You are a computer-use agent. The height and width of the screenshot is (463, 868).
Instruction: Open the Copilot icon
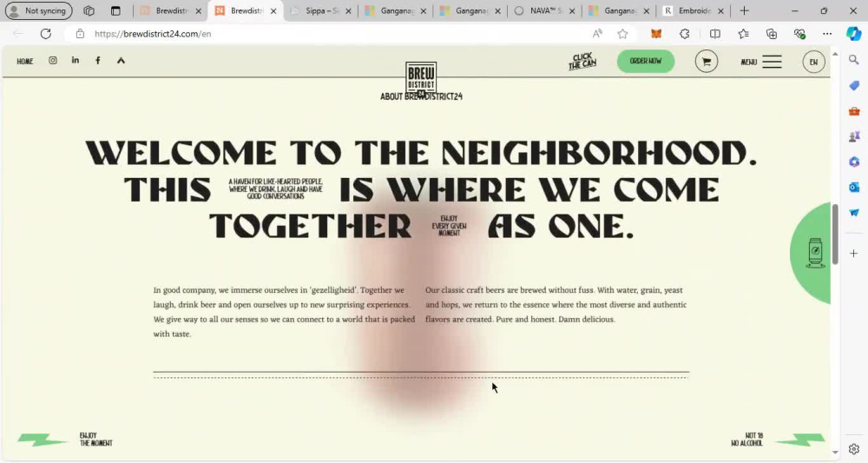[x=853, y=34]
